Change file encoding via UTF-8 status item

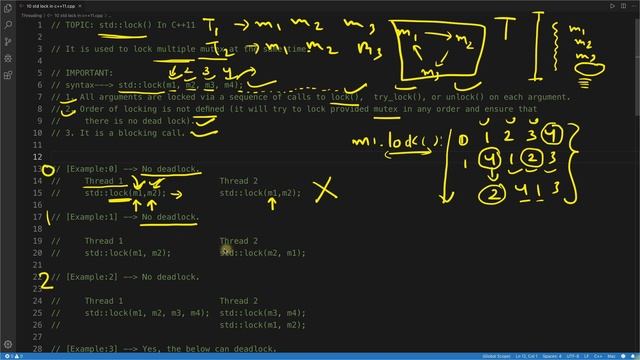[x=573, y=356]
